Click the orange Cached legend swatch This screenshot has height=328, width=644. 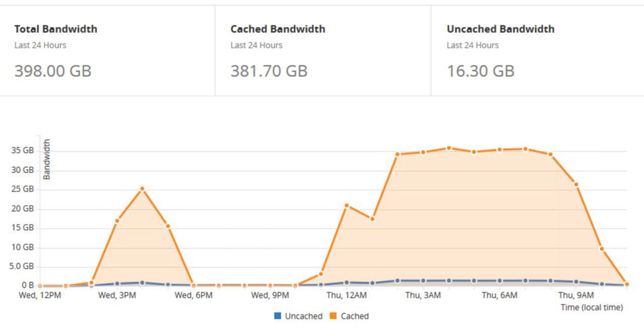pos(333,316)
